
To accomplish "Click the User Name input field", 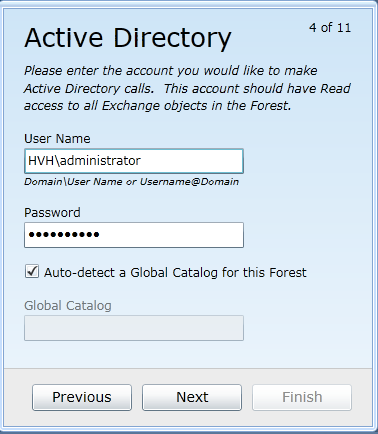I will pos(134,161).
